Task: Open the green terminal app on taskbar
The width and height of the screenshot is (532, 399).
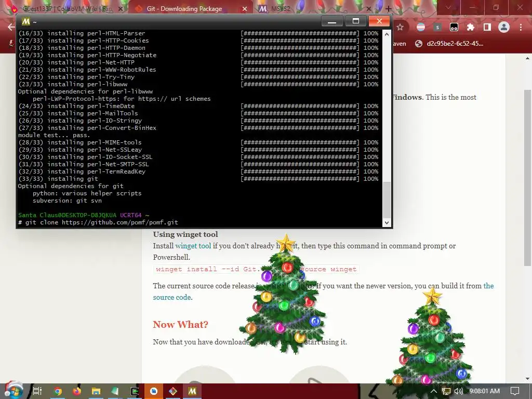Action: (x=135, y=391)
